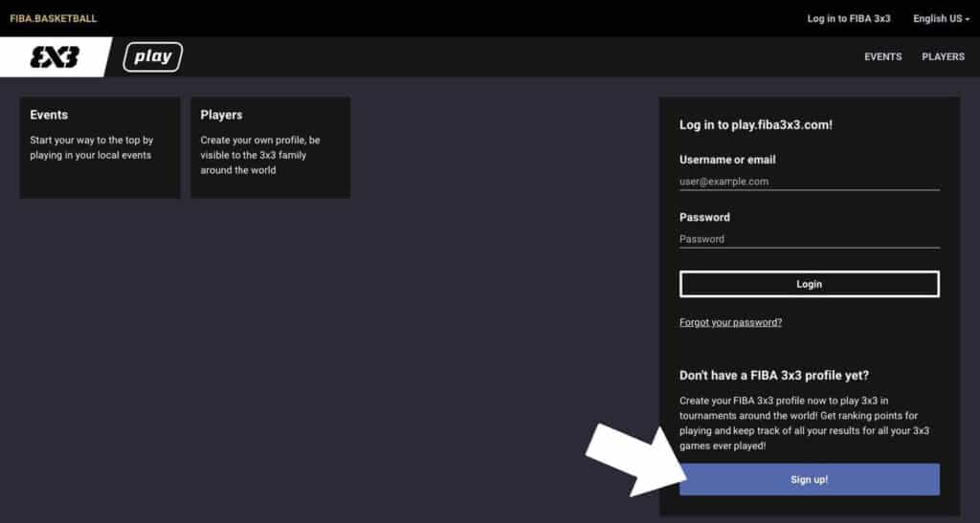This screenshot has height=523, width=980.
Task: Focus the Password input field
Action: (x=810, y=239)
